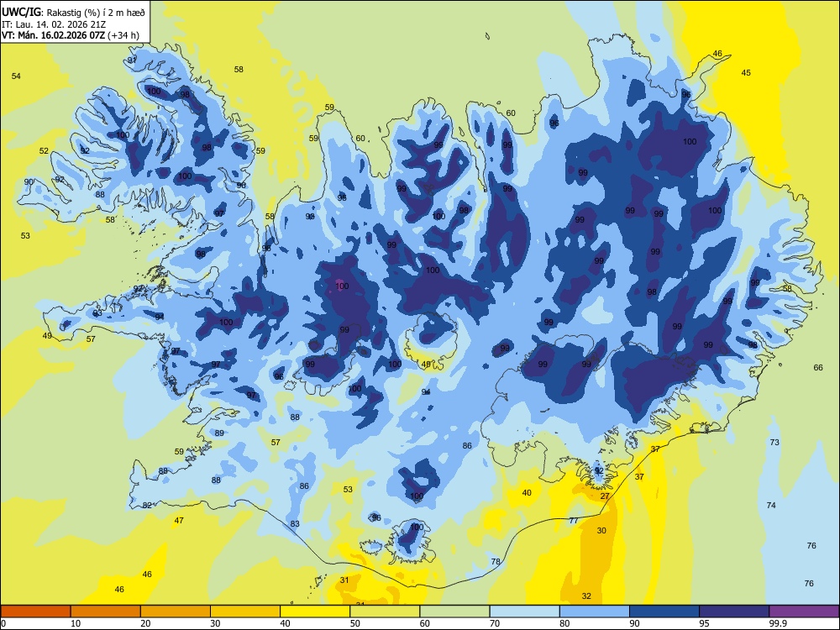Image resolution: width=840 pixels, height=630 pixels.
Task: Click the '(+34 h)' forecast offset text
Action: (123, 35)
